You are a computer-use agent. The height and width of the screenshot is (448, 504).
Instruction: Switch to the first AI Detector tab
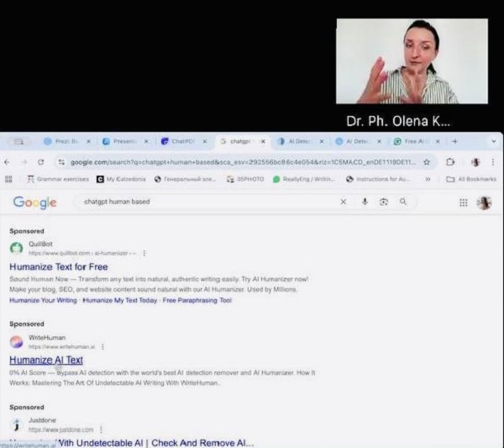[295, 141]
